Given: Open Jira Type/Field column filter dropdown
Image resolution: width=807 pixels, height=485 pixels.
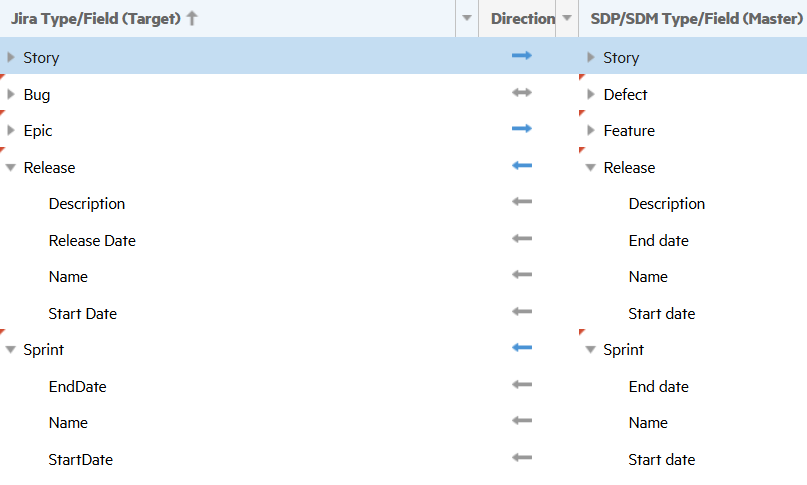Looking at the screenshot, I should [x=466, y=19].
